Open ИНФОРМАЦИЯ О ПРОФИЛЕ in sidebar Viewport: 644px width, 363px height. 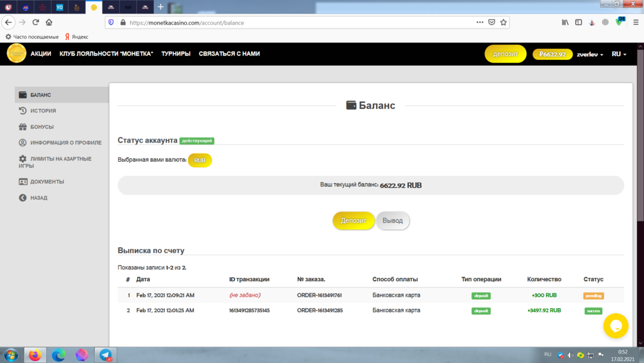tap(65, 142)
